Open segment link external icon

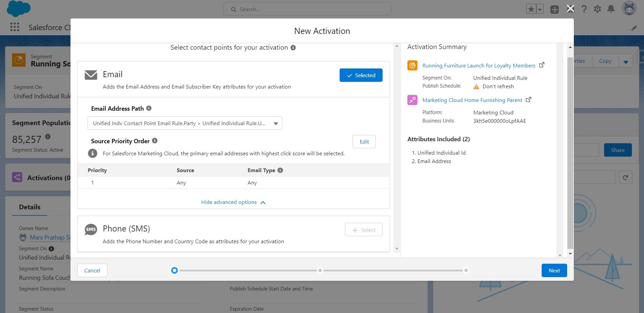coord(542,65)
